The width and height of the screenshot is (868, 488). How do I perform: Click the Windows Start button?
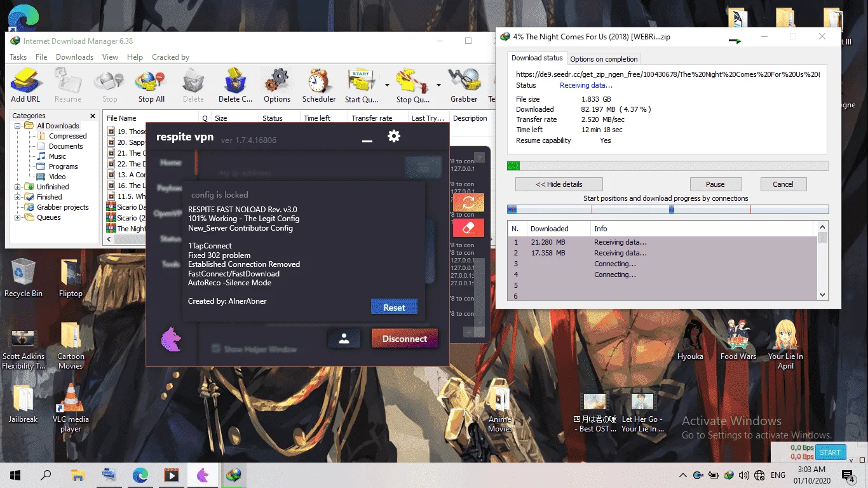click(15, 475)
